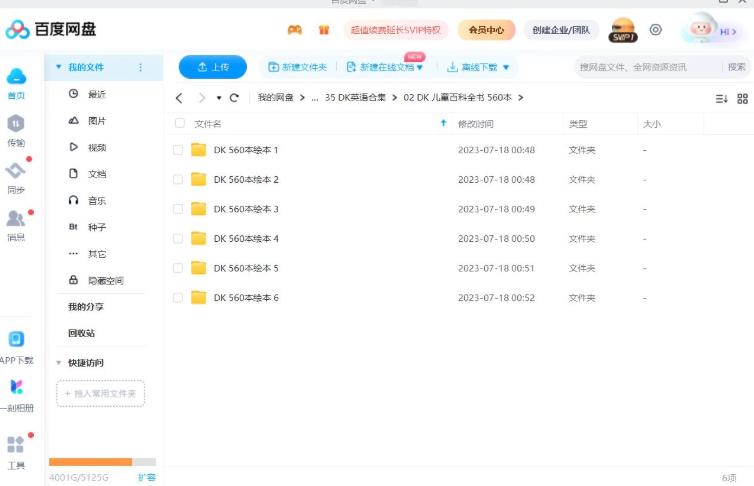
Task: Click the APP下载 download icon
Action: [x=16, y=339]
